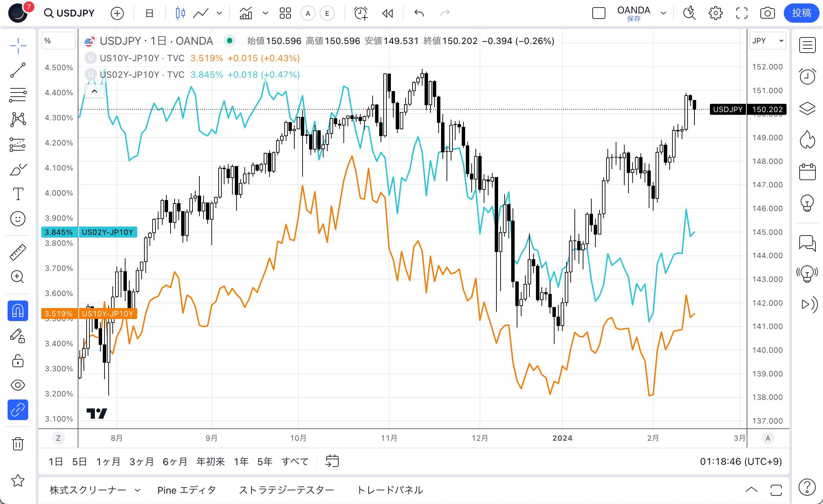823x504 pixels.
Task: Toggle hide all drawings eye icon
Action: click(18, 385)
